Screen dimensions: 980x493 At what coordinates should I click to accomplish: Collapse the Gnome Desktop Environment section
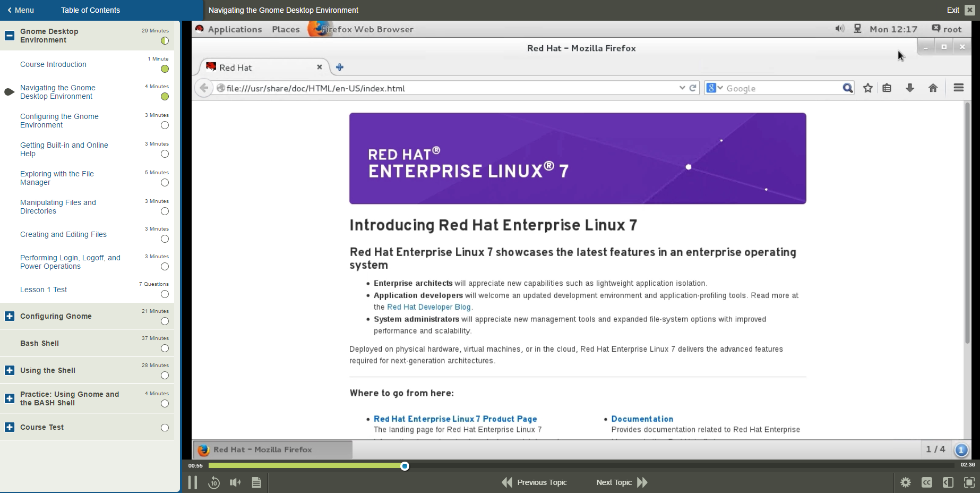[10, 36]
